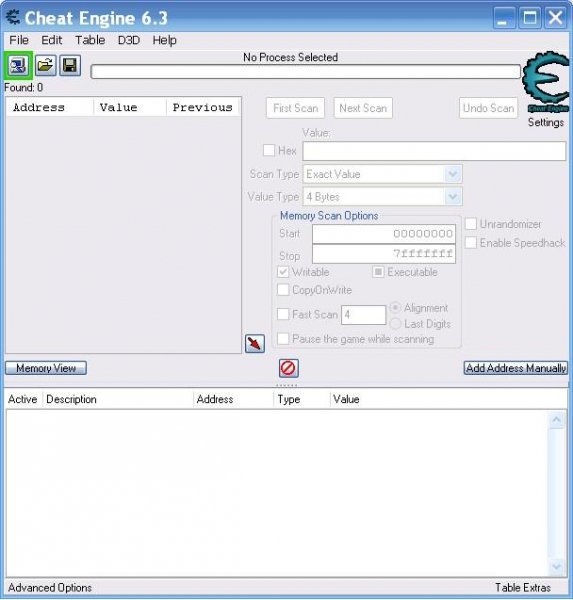Click Value column header in cheat table
This screenshot has height=600, width=573.
(x=346, y=399)
